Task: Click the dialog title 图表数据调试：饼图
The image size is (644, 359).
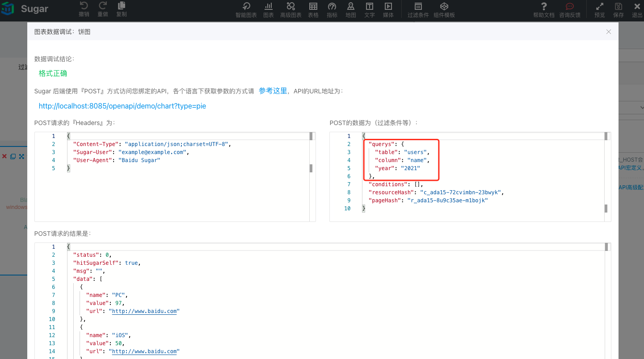Action: point(63,32)
